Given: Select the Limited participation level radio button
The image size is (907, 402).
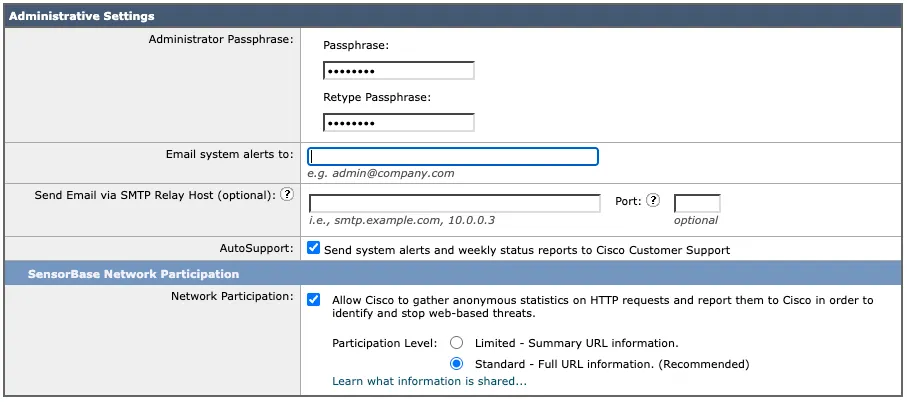Looking at the screenshot, I should [x=457, y=342].
